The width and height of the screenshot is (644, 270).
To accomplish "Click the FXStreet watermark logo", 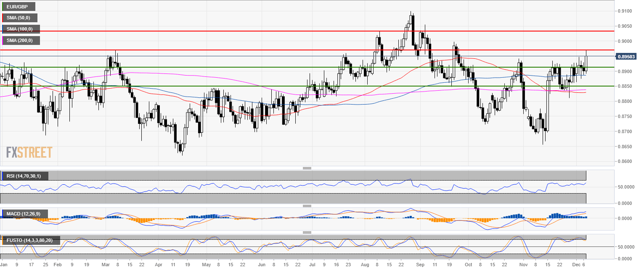I will pos(29,152).
